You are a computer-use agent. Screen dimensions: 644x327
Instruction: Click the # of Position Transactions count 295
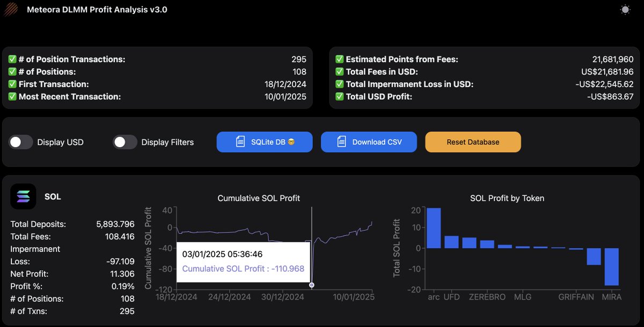pyautogui.click(x=299, y=59)
